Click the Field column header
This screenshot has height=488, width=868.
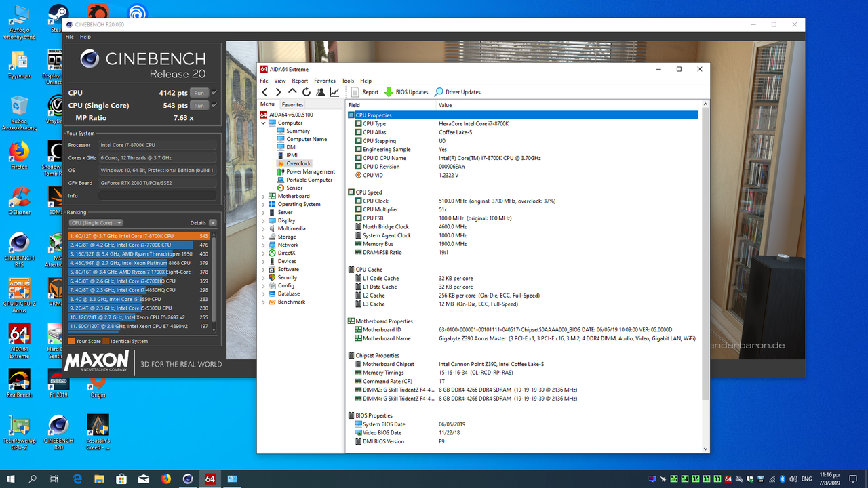[390, 105]
